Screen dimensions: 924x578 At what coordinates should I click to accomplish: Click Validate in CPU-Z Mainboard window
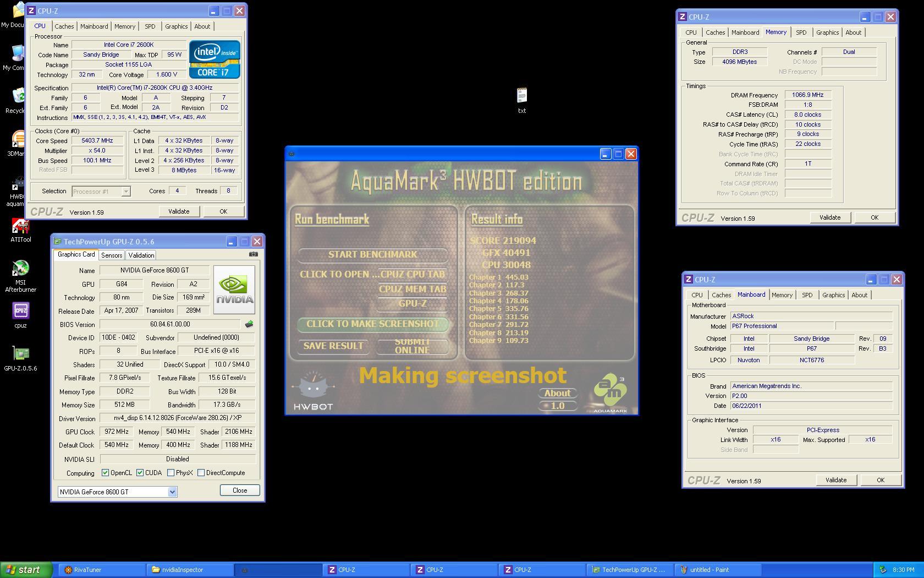[x=836, y=480]
